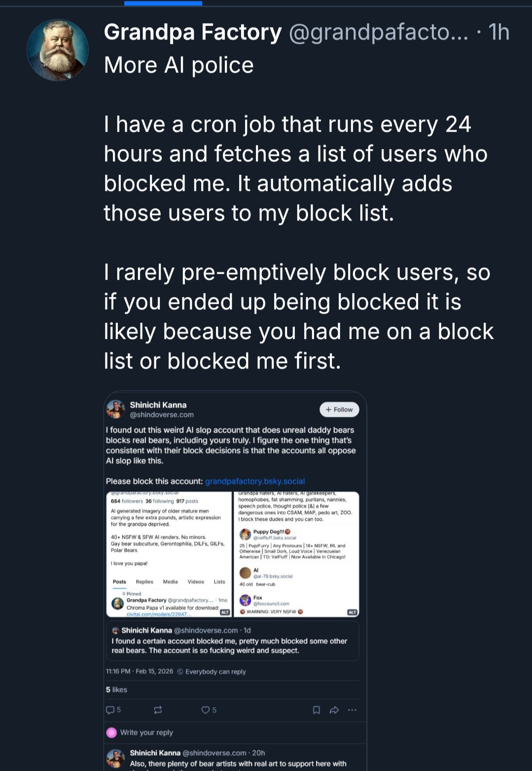Screen dimensions: 532x771
Task: Open the three-dot more options menu
Action: click(352, 710)
